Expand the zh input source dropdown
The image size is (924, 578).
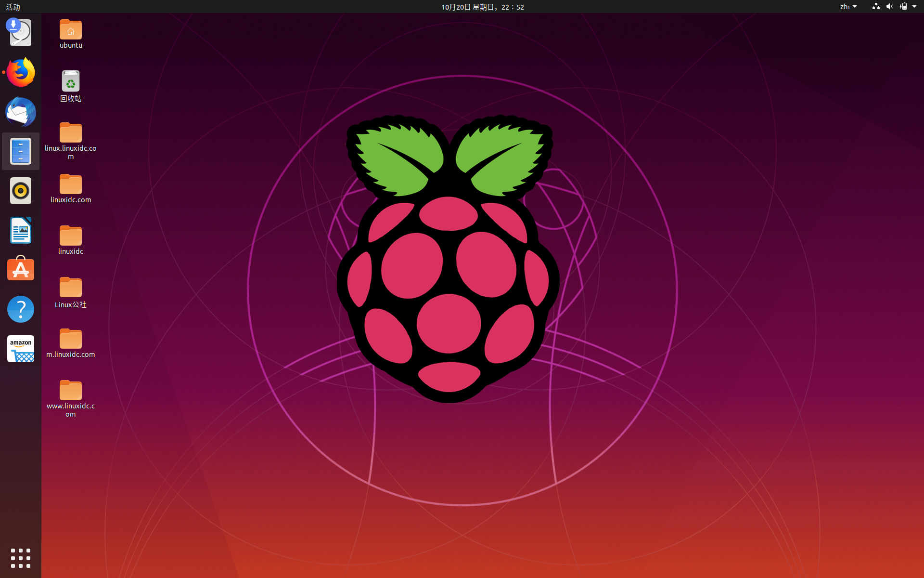(848, 7)
